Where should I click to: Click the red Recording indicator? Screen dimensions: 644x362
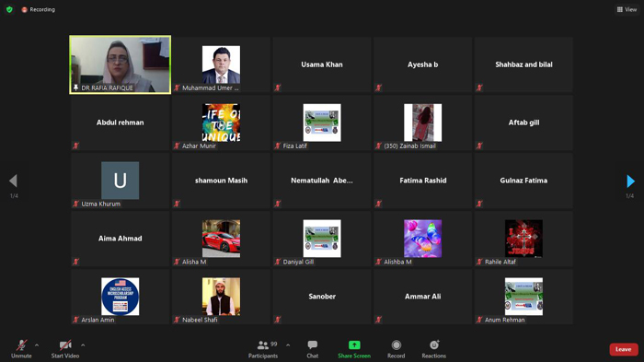pos(39,9)
